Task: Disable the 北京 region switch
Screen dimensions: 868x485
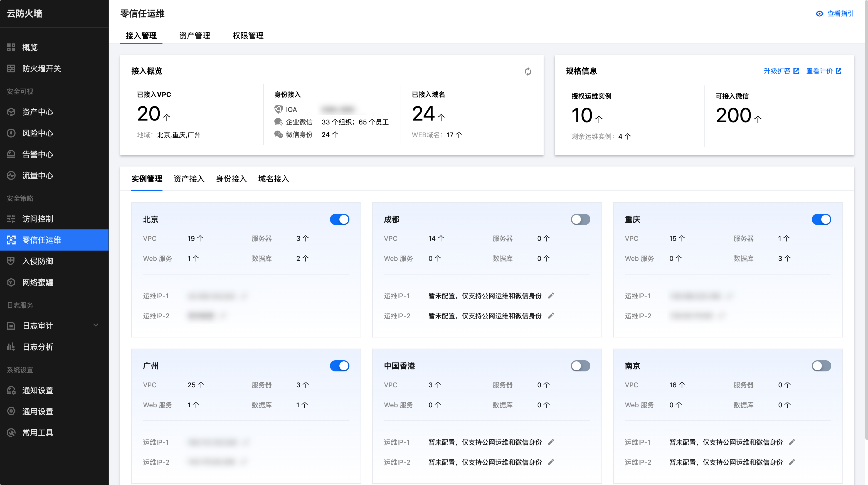Action: click(x=340, y=220)
